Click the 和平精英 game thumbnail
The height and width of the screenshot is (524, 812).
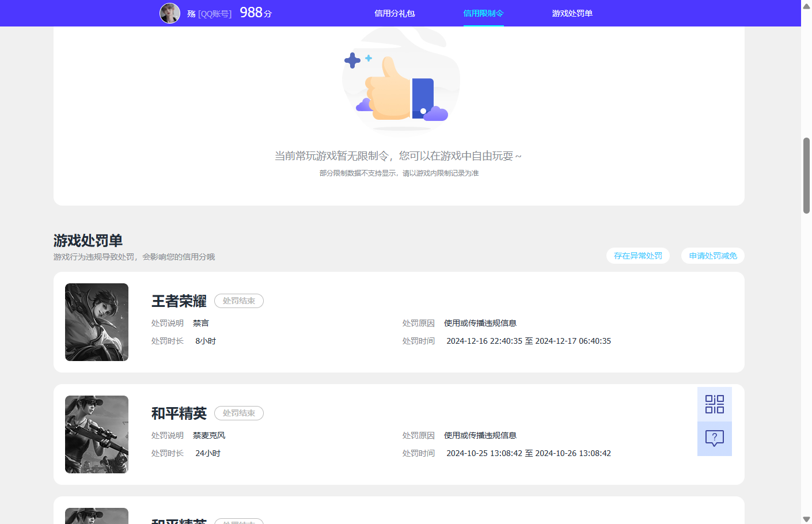tap(96, 434)
